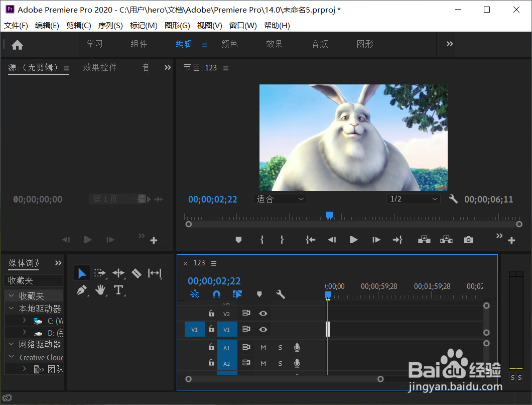This screenshot has height=405, width=532.
Task: Toggle V1 track output eye
Action: 263,329
